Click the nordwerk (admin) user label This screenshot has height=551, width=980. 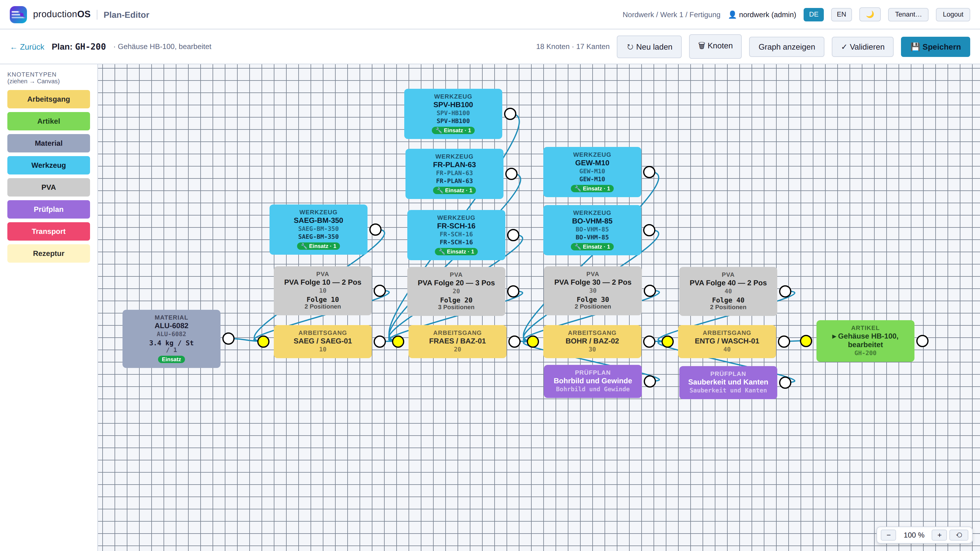click(762, 14)
